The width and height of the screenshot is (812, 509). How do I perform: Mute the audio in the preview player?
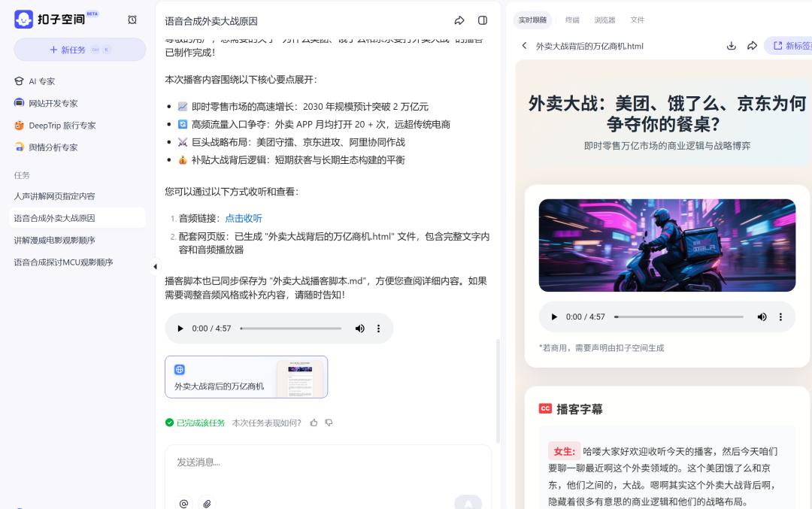click(762, 317)
